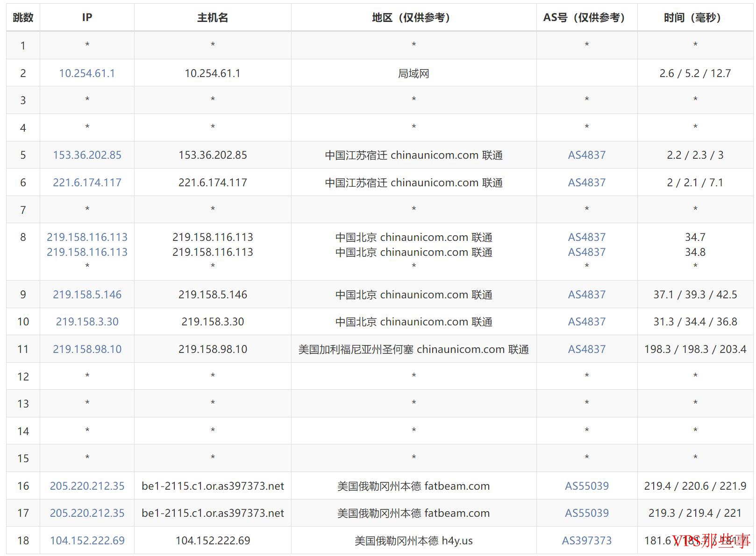Viewport: 756px width, 556px height.
Task: Click hop number 2 in 跳数 column
Action: click(x=23, y=73)
